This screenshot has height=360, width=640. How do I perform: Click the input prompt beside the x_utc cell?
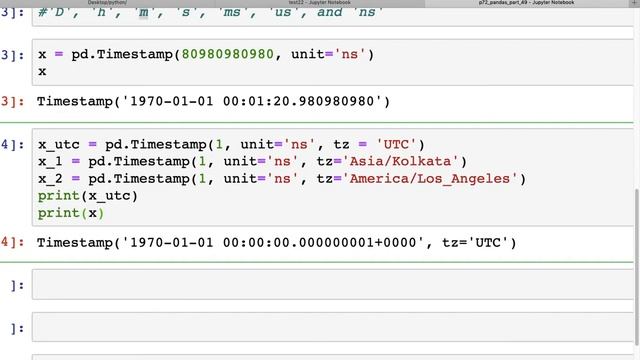click(x=13, y=144)
